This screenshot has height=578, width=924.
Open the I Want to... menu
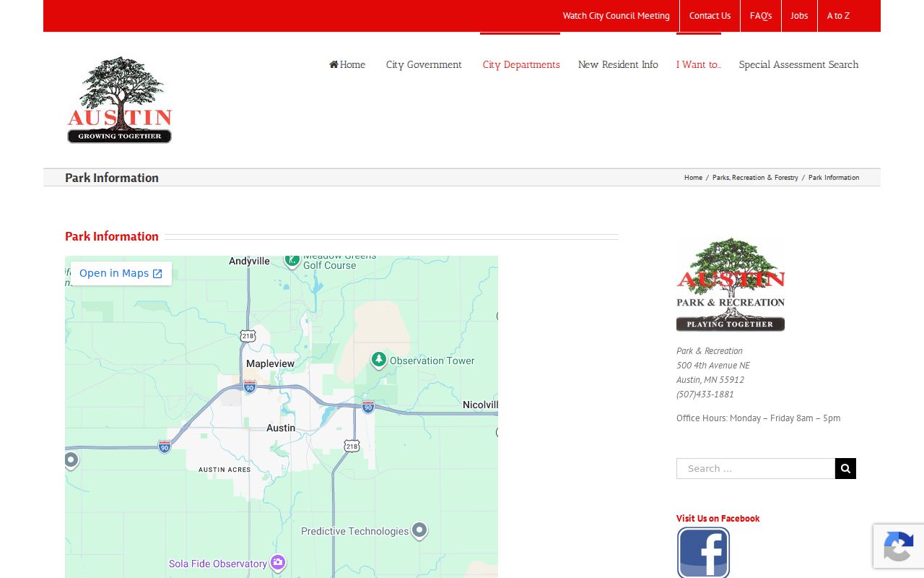point(699,64)
